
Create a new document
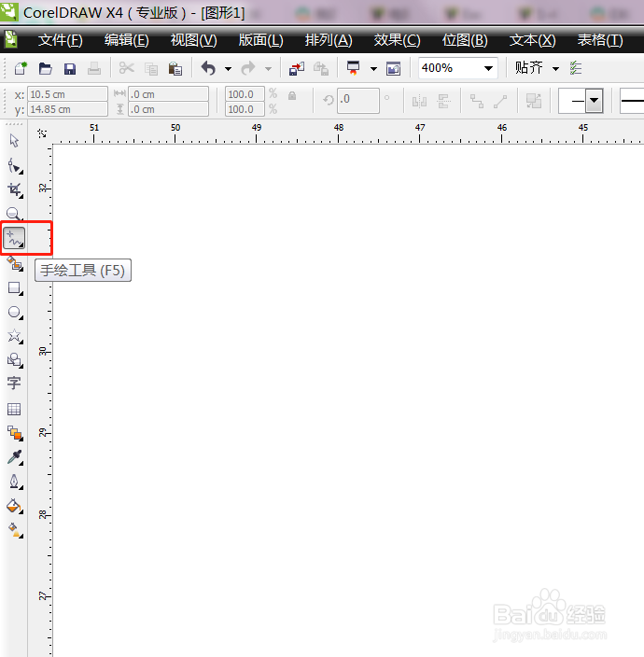tap(21, 68)
